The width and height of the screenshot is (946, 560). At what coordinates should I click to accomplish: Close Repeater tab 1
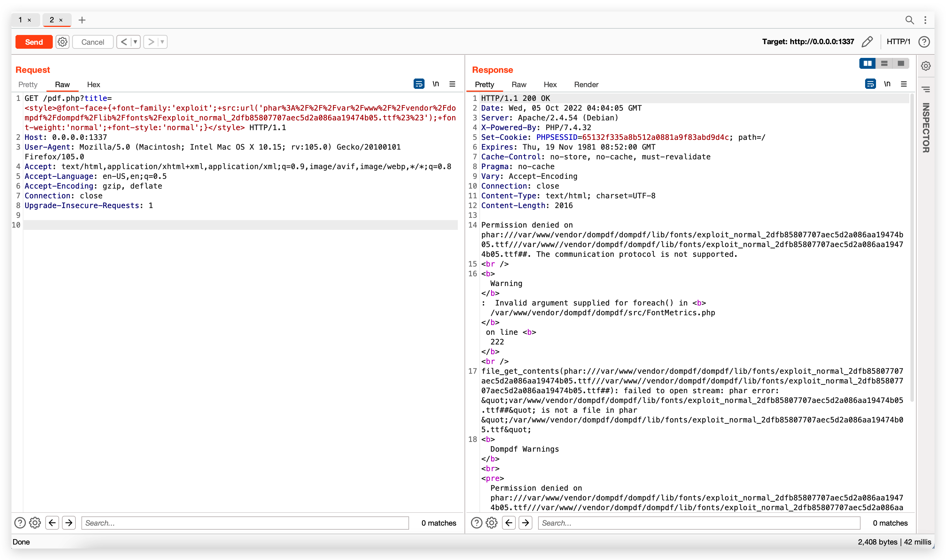(x=30, y=20)
